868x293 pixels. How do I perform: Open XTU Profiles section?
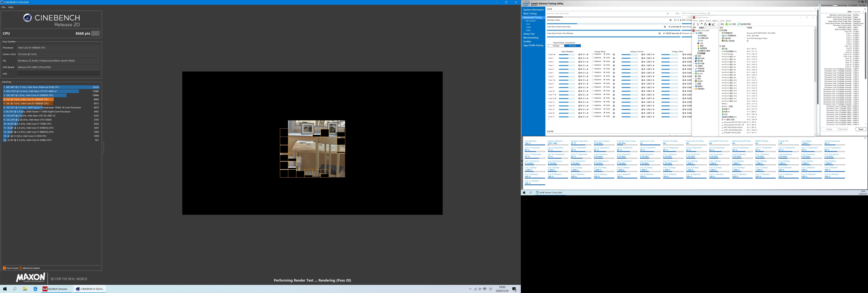(527, 42)
